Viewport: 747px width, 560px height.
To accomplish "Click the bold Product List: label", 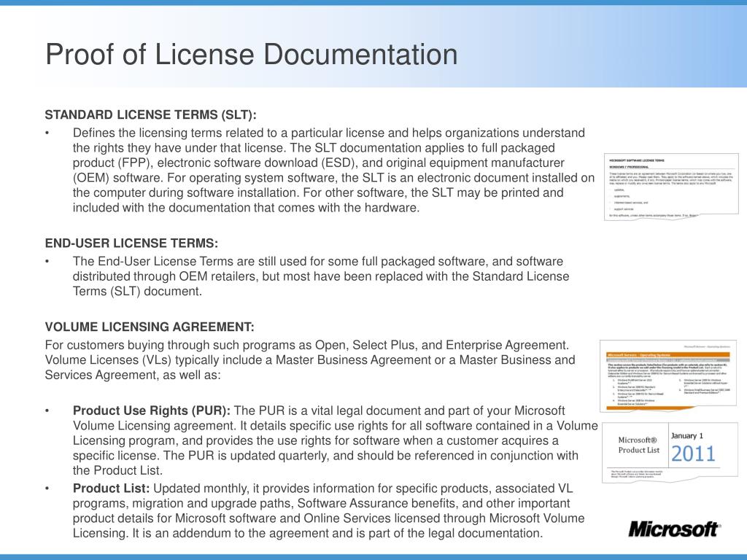I will [111, 489].
